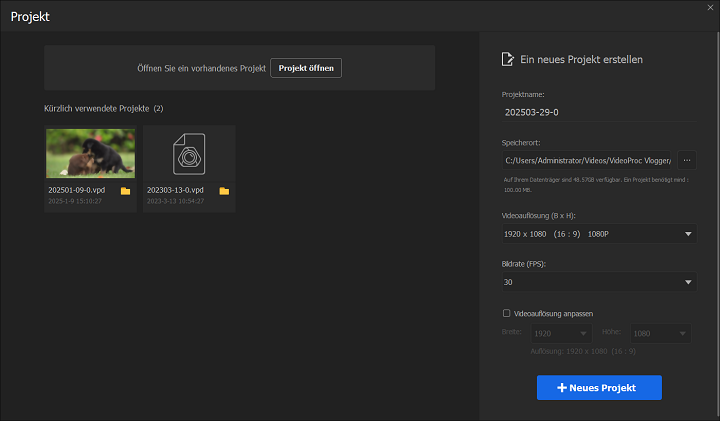This screenshot has height=421, width=720.
Task: Close the Projekt dialog
Action: (x=705, y=9)
